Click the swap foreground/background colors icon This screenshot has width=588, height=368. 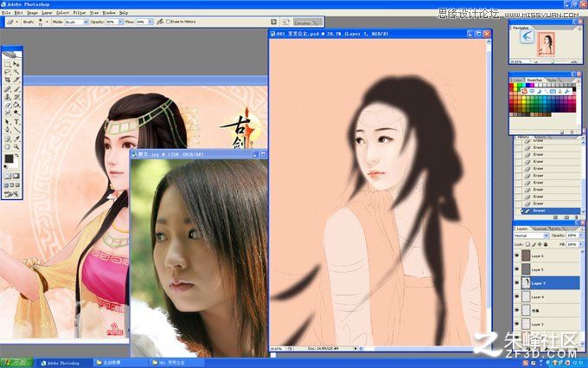17,155
